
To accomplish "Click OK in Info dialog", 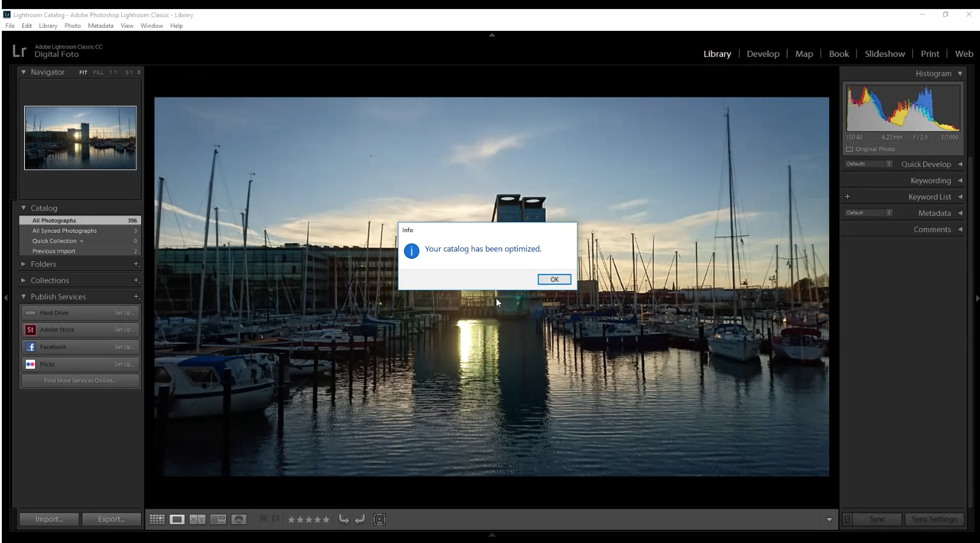I will [554, 279].
